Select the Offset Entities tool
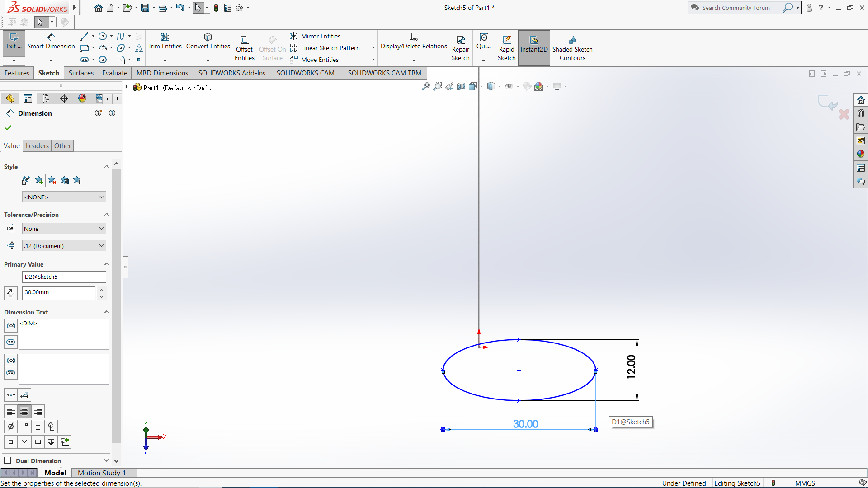868x488 pixels. [244, 47]
